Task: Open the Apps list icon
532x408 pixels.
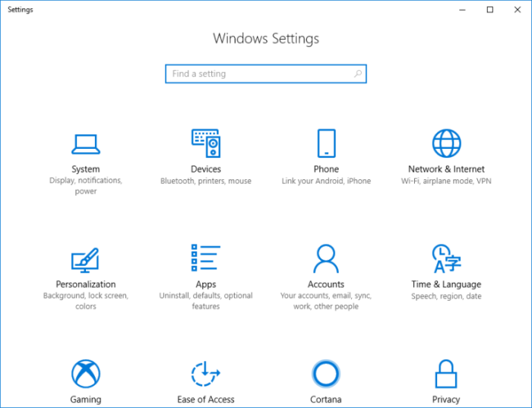Action: [206, 258]
